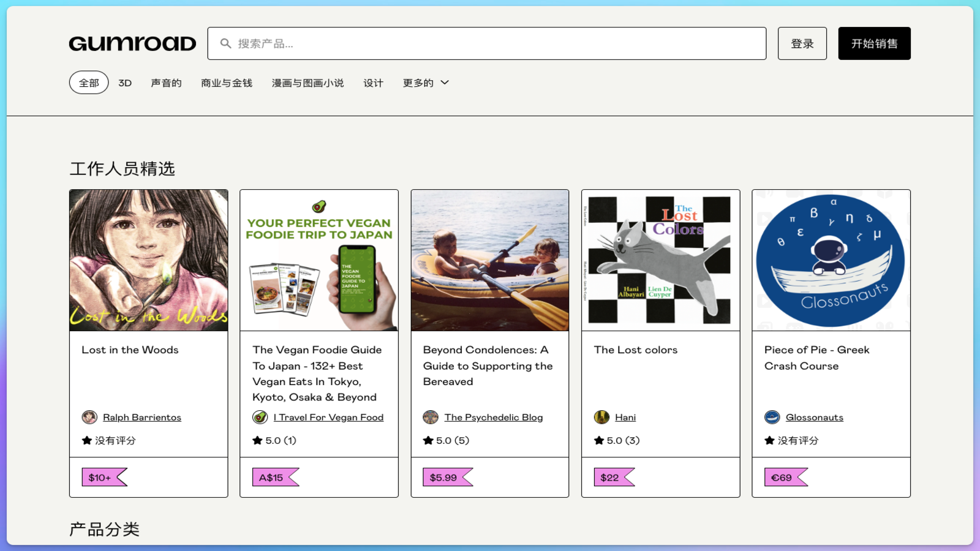Open the 商业与金钱 category
The height and width of the screenshot is (551, 980).
point(227,83)
